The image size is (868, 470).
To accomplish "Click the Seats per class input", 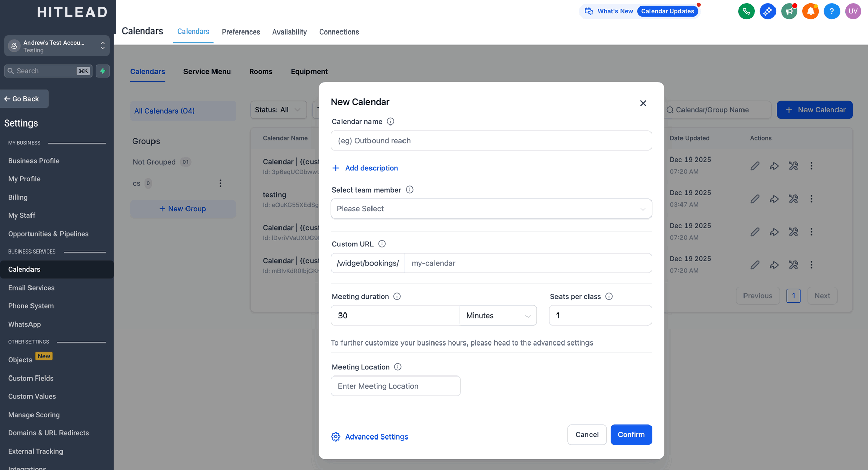I will [600, 316].
